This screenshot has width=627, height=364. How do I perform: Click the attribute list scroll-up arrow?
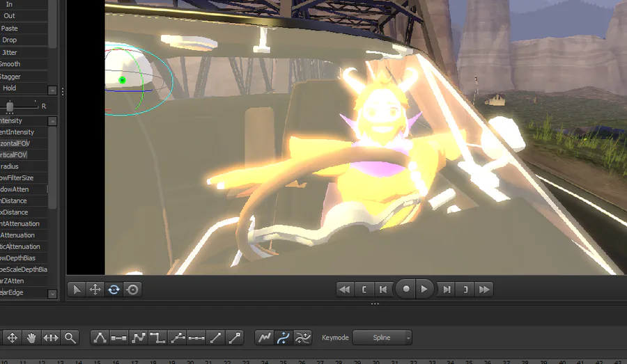click(52, 121)
